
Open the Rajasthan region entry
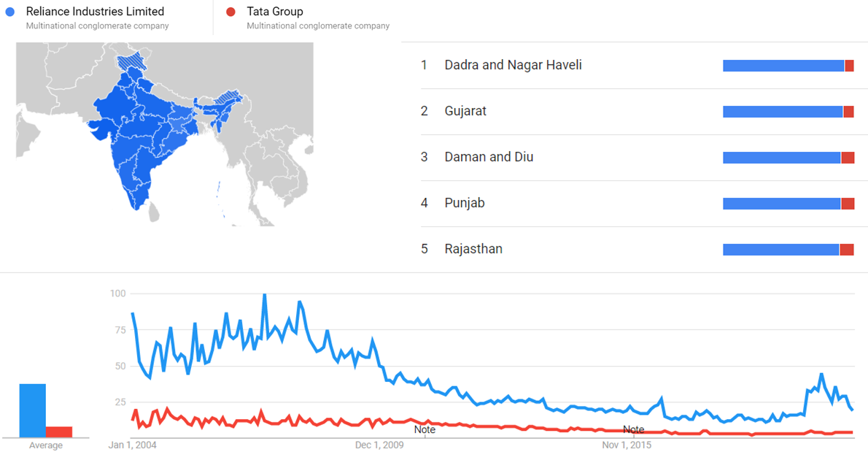coord(644,250)
